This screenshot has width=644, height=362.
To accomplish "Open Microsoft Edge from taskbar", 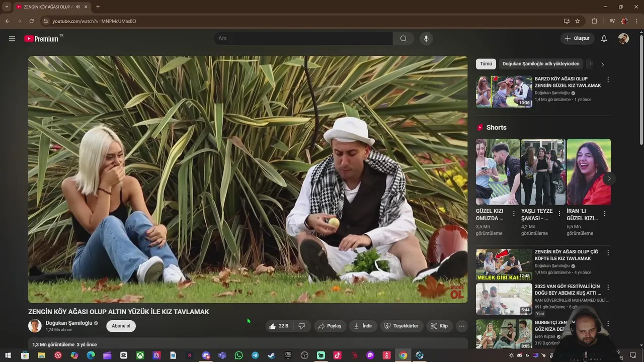I will [x=91, y=355].
